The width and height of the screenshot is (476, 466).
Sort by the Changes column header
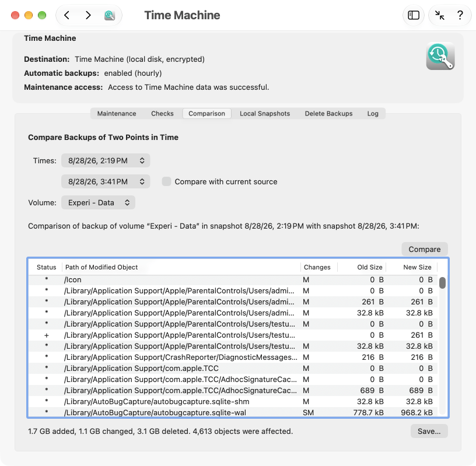click(x=319, y=267)
